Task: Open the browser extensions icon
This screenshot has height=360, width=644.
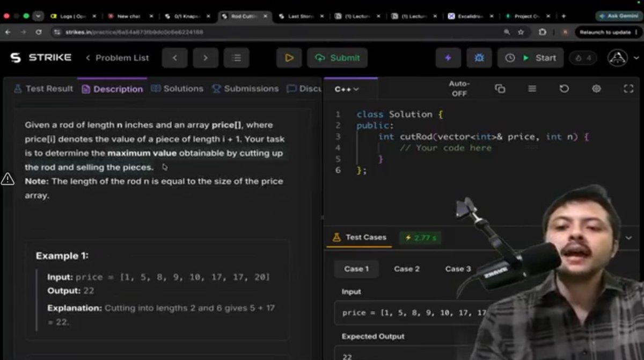Action: pos(543,32)
